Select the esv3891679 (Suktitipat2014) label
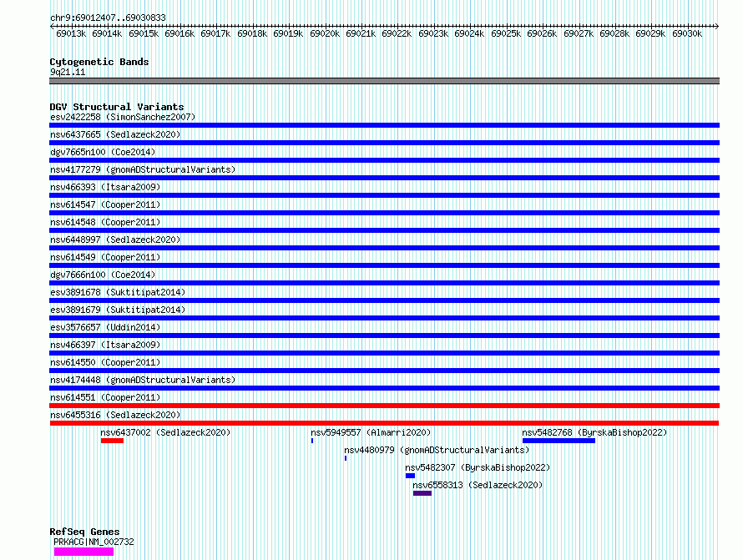The width and height of the screenshot is (743, 560). (x=118, y=310)
